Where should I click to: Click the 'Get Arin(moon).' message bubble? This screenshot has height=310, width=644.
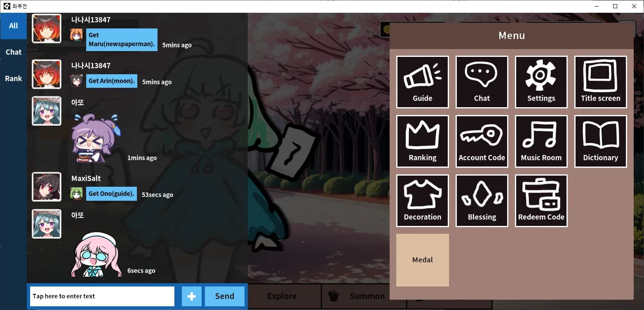(x=112, y=81)
